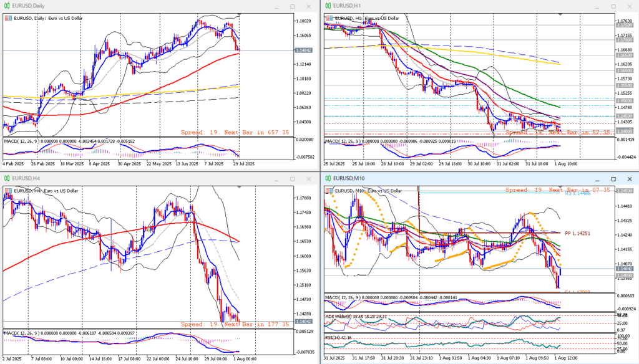Click the R1 1.14486 resistance label

pos(577,193)
